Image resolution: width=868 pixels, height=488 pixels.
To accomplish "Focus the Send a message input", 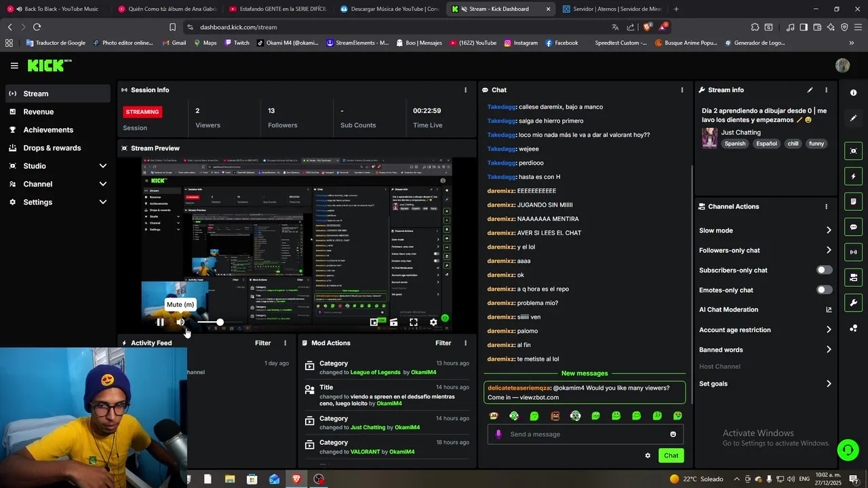I will pyautogui.click(x=587, y=434).
